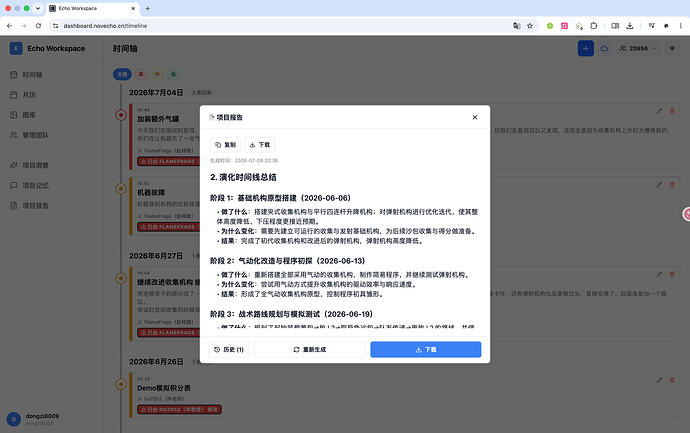Delete the 继续改进收集机构 entry via trash icon
Image resolution: width=690 pixels, height=433 pixels.
[x=672, y=275]
